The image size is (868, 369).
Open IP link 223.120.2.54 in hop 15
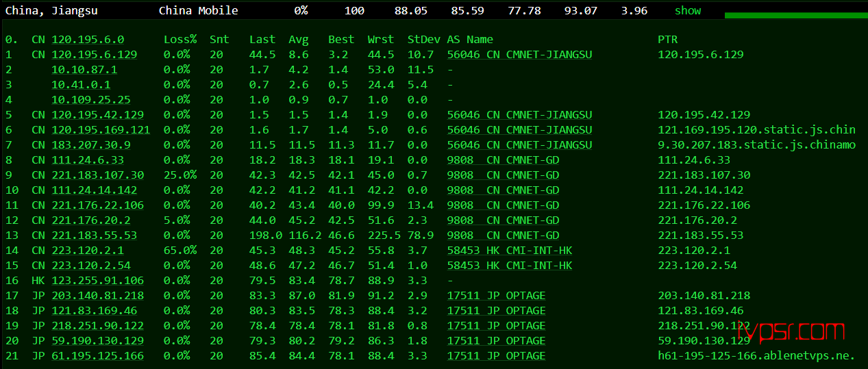[91, 266]
